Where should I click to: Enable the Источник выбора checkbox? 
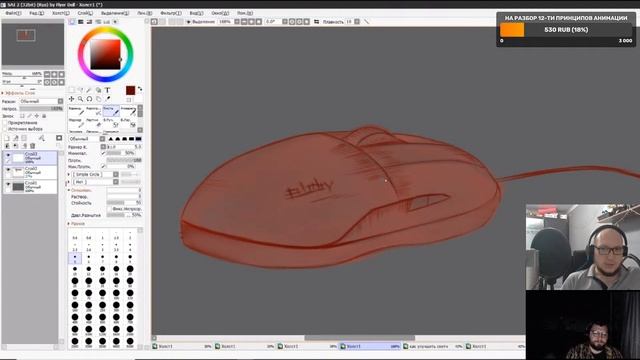(5, 129)
